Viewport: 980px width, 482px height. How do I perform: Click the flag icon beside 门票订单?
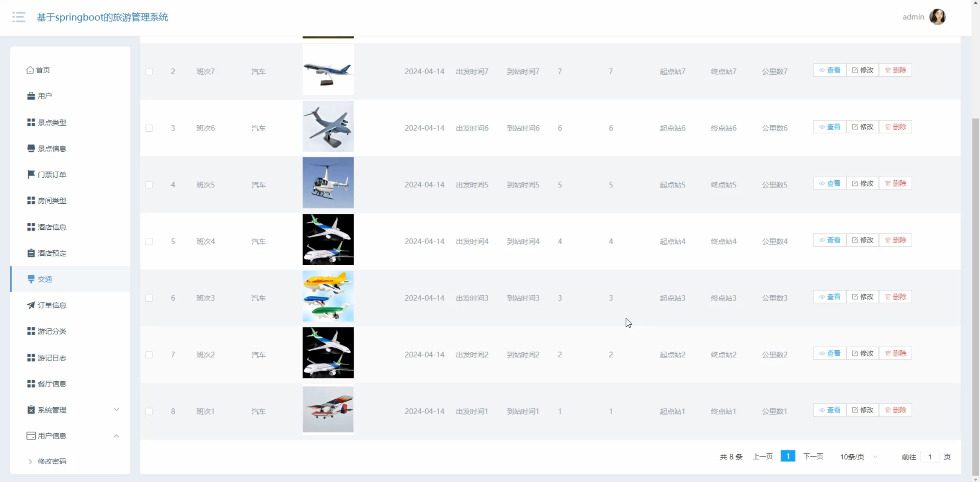coord(31,175)
